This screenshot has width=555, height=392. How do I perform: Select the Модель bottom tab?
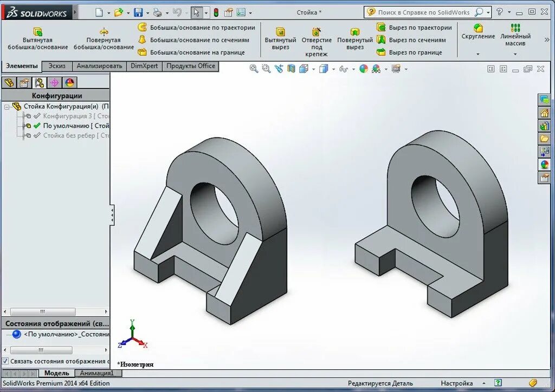click(56, 373)
